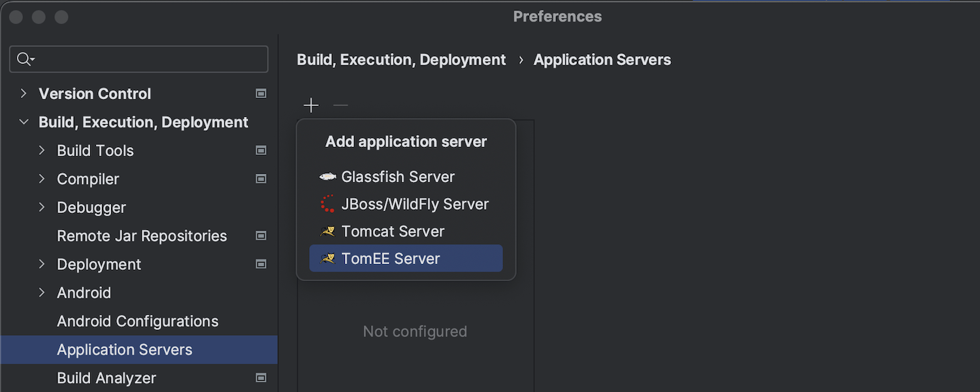This screenshot has height=392, width=980.
Task: Click the TomEE Server cat icon
Action: coord(327,259)
